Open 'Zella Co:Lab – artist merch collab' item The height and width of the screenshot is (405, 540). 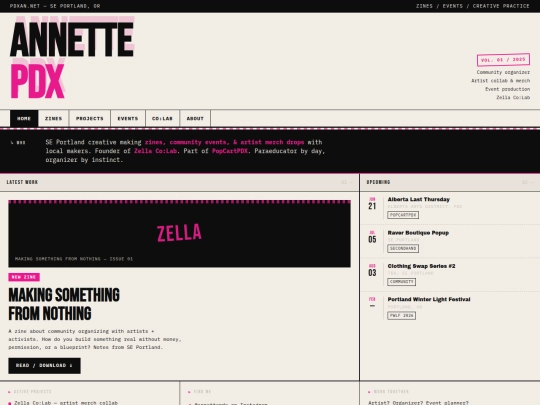tap(66, 403)
